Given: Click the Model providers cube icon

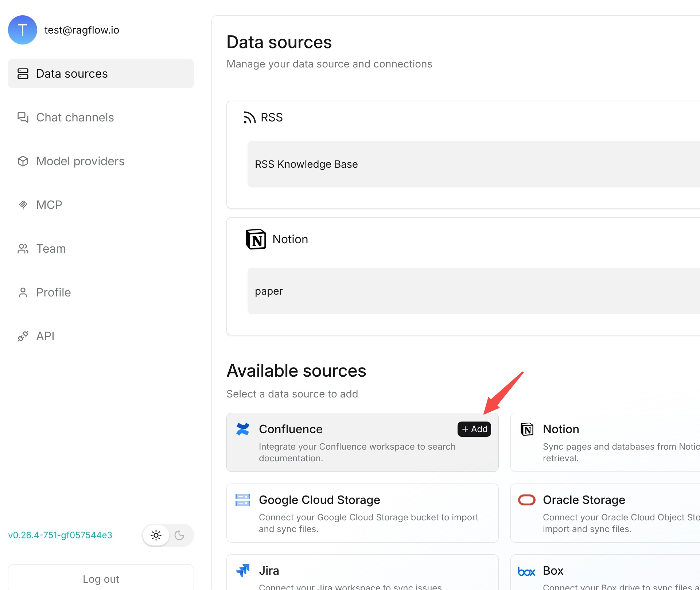Looking at the screenshot, I should click(x=23, y=161).
